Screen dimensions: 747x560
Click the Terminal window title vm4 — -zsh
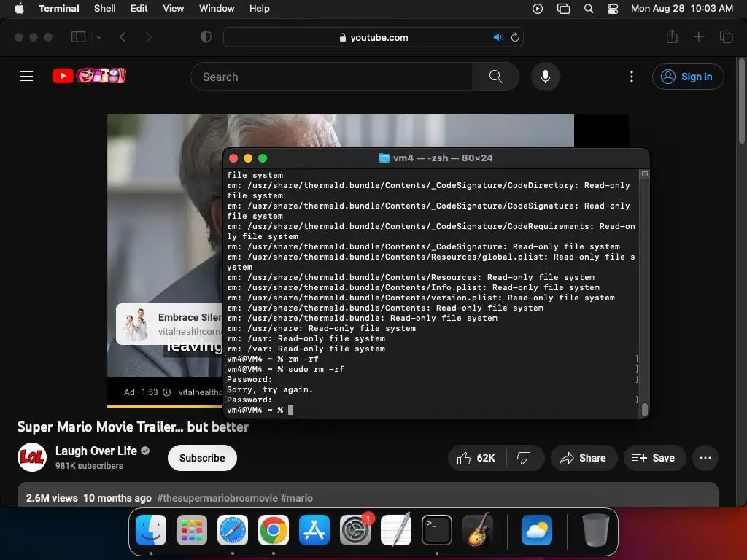(443, 158)
